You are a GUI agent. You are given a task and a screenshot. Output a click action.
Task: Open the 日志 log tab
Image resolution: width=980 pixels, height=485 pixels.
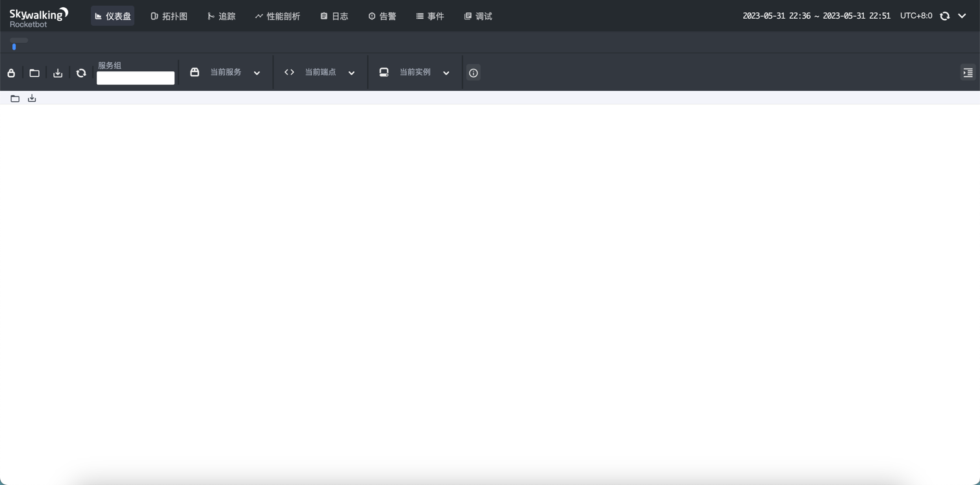tap(334, 16)
